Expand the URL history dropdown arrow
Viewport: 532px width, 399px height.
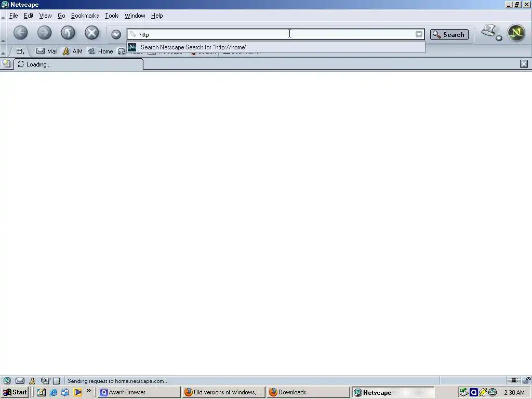pyautogui.click(x=419, y=34)
